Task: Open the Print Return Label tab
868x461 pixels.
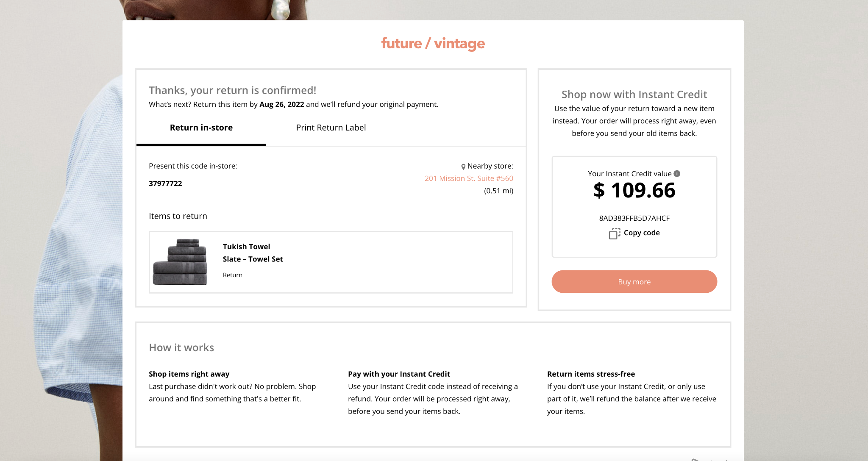Action: 331,128
